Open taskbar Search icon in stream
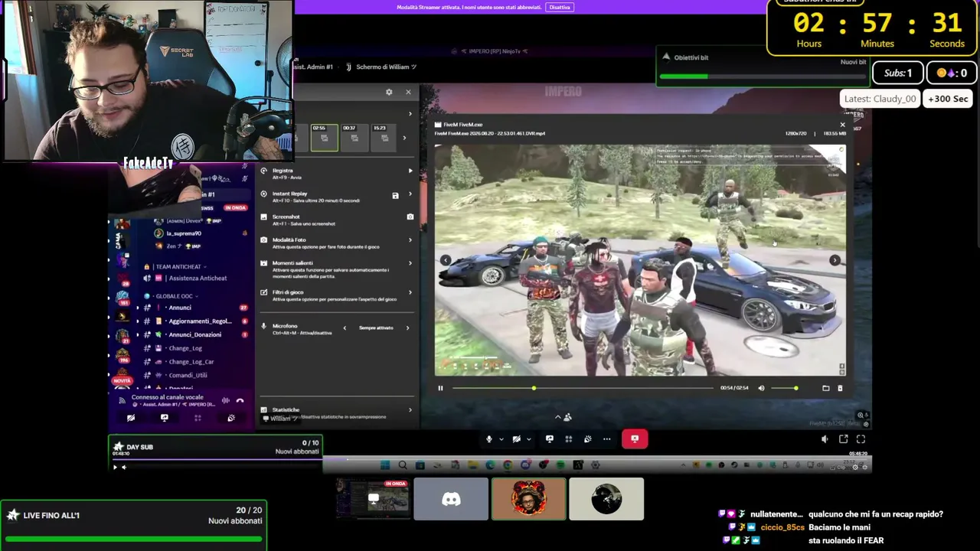 pos(403,465)
